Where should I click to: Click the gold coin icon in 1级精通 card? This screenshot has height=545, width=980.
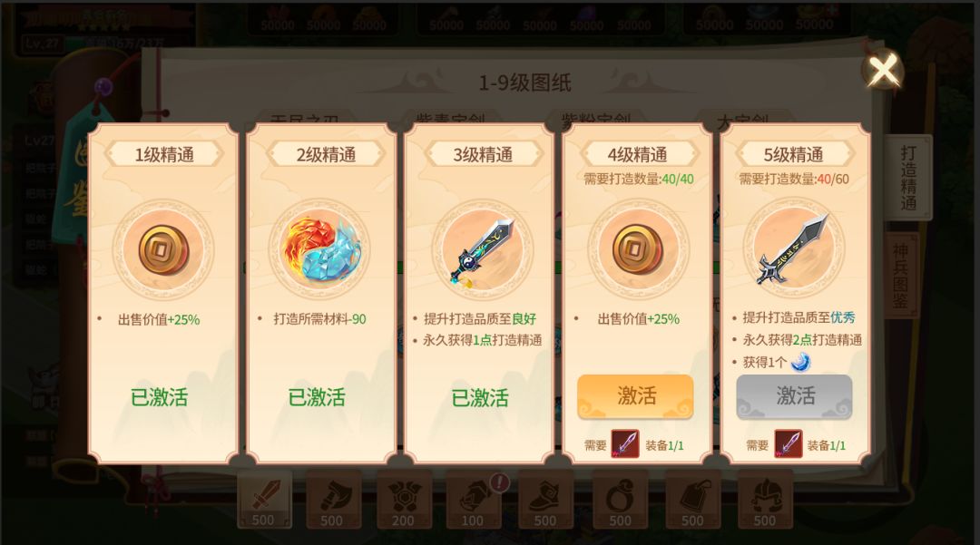(163, 250)
